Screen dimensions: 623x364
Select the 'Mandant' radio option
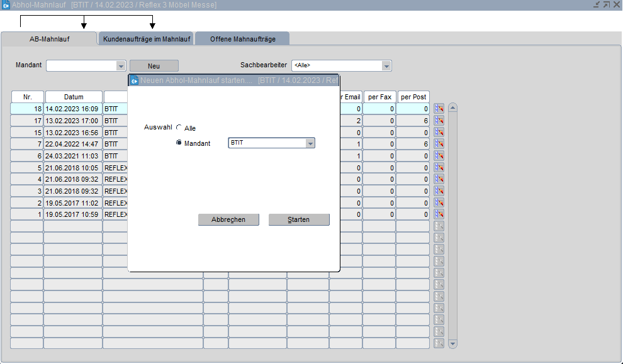179,143
